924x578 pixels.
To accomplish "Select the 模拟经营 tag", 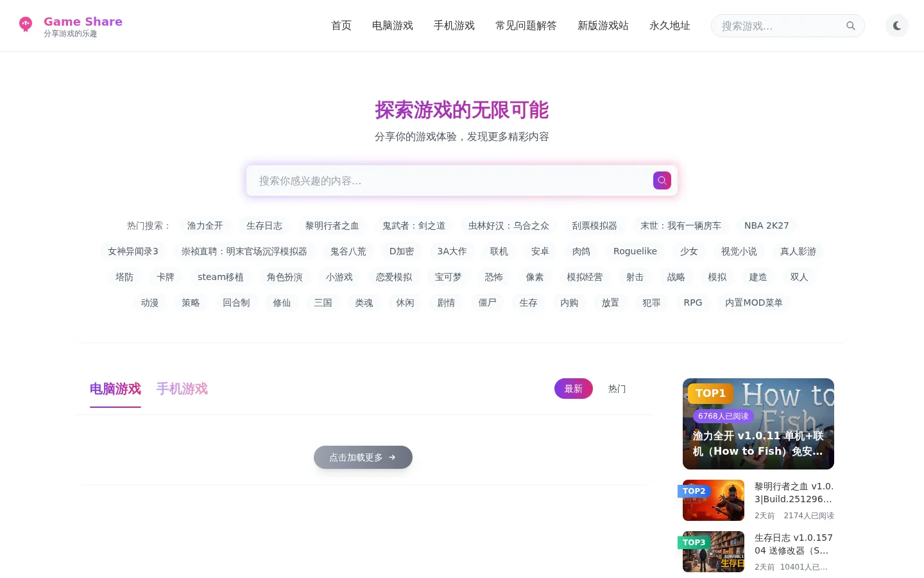I will click(585, 277).
